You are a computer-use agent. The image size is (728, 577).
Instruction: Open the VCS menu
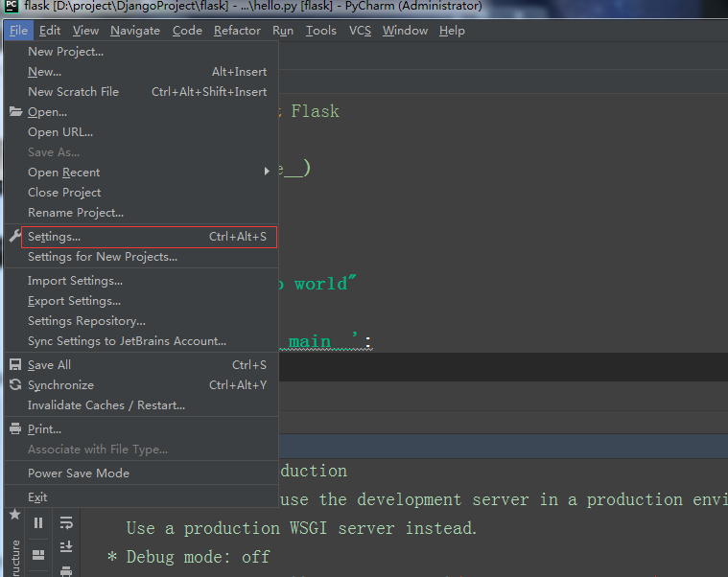coord(360,31)
